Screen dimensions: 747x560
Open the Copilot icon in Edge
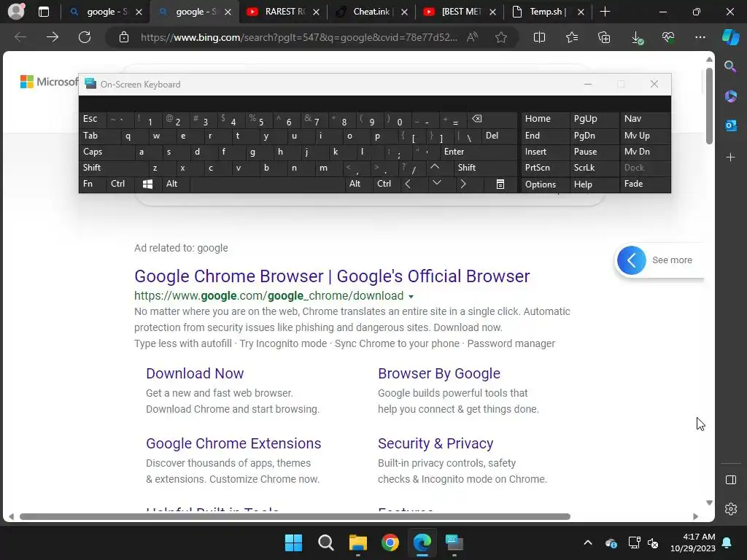pyautogui.click(x=731, y=37)
